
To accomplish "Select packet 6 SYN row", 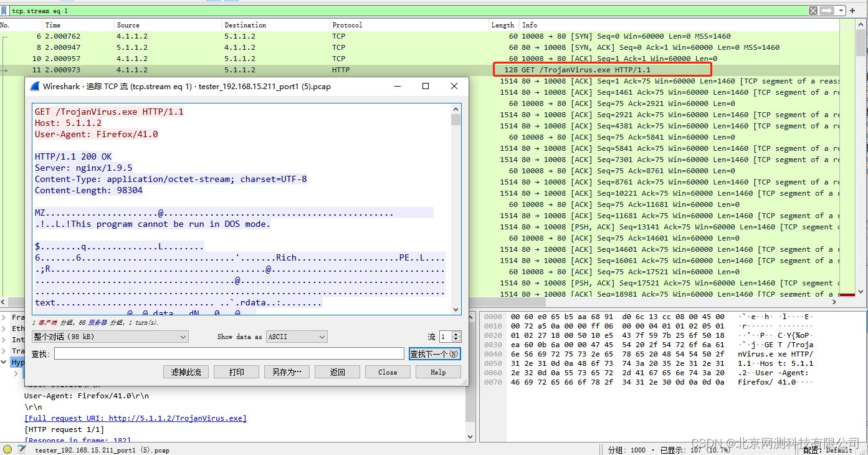I will click(x=419, y=36).
